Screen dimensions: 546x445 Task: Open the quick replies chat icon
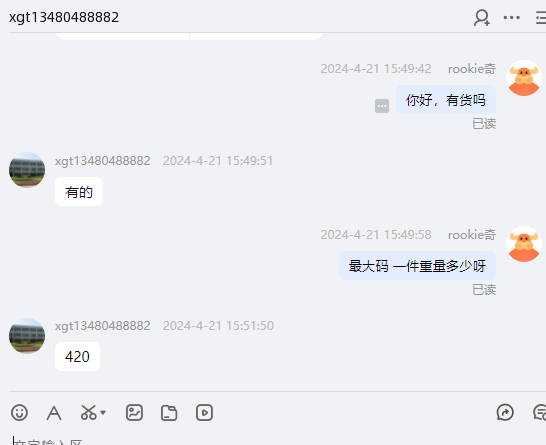[540, 413]
